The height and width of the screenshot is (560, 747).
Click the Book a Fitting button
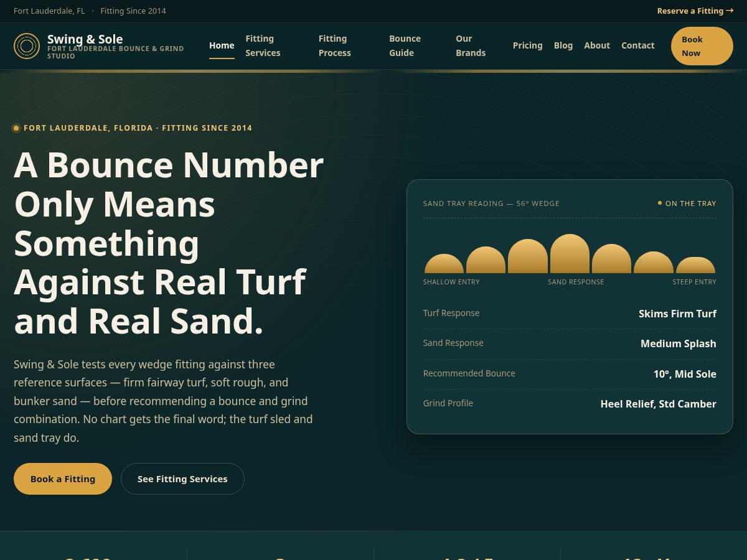pyautogui.click(x=63, y=479)
